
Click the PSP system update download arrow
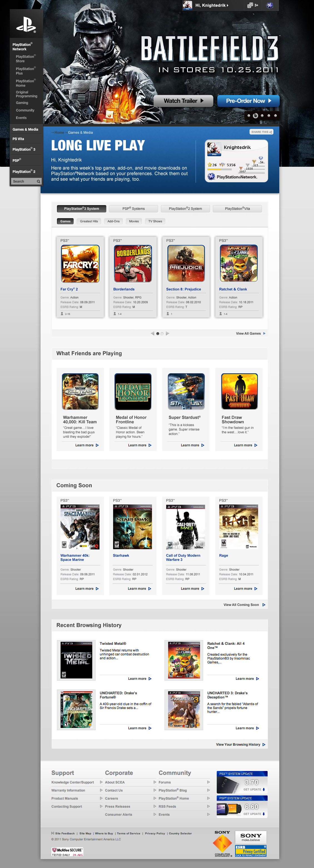point(264,814)
